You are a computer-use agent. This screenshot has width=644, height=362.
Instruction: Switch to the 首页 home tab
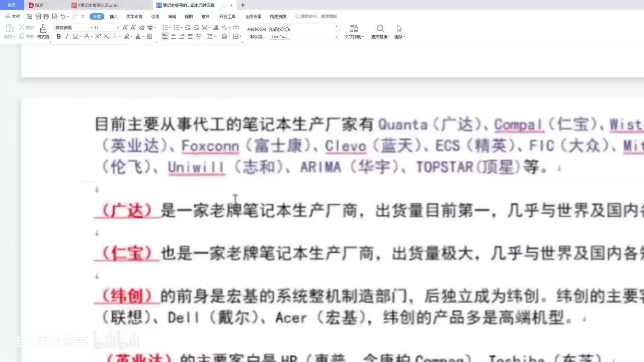click(12, 5)
